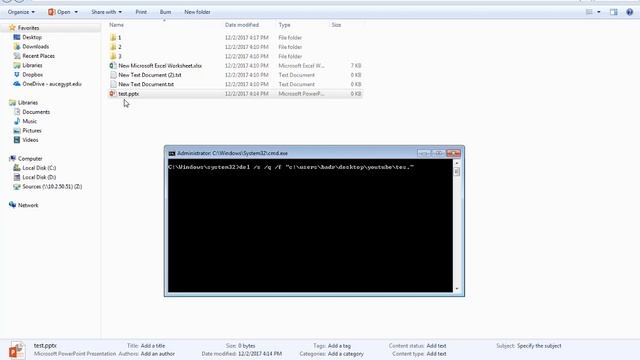Select New Text Document (2).txt
The width and height of the screenshot is (640, 360).
[x=150, y=75]
